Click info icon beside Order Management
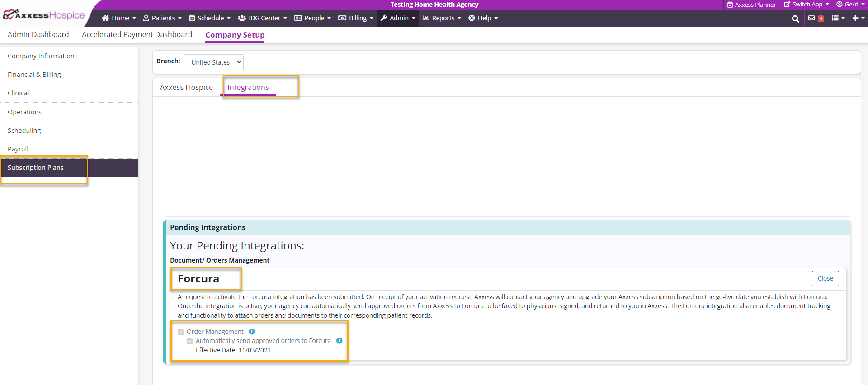 [252, 332]
